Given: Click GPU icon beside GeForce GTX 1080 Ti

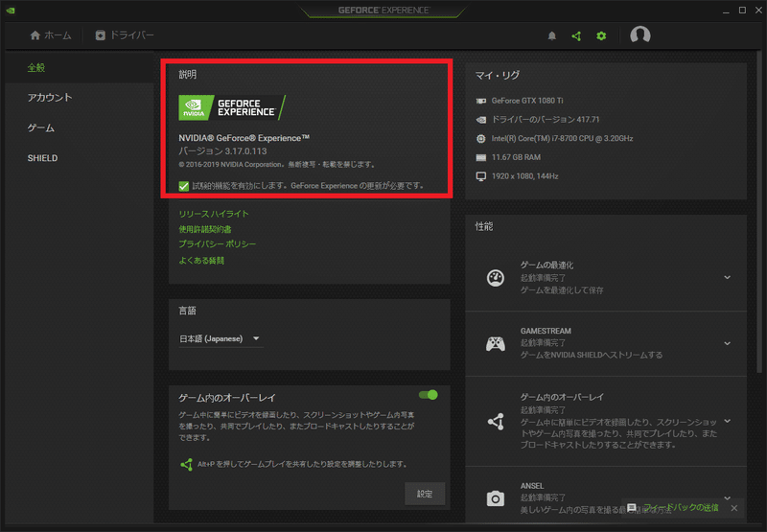Looking at the screenshot, I should coord(481,101).
